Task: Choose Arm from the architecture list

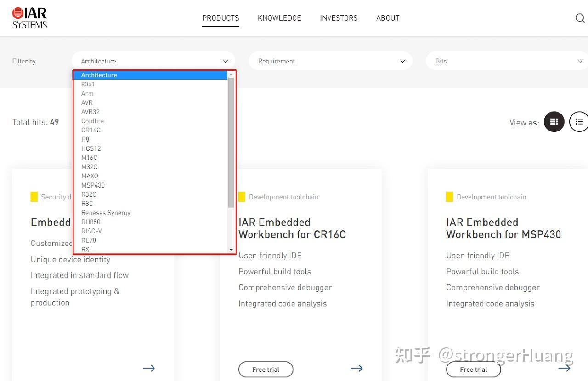Action: point(151,93)
